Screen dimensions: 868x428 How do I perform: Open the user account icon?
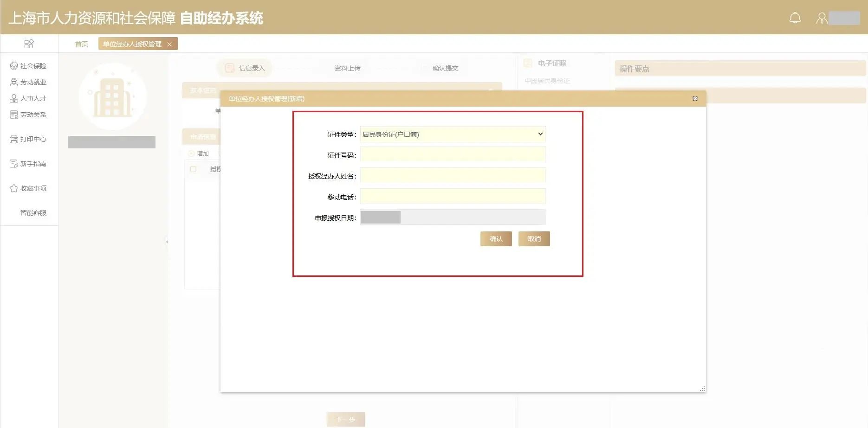pos(822,18)
